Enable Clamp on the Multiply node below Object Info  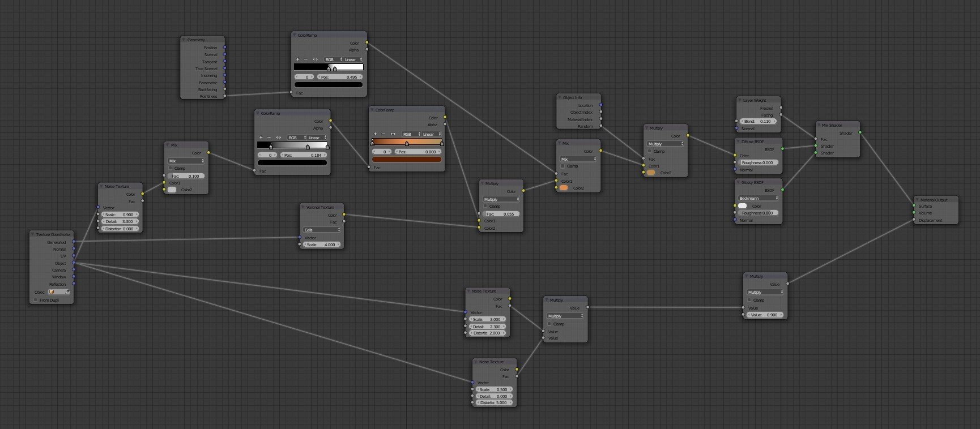pyautogui.click(x=650, y=151)
